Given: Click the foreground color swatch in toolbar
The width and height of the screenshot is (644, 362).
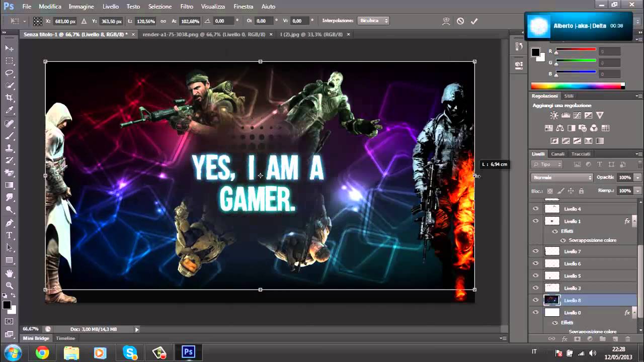Looking at the screenshot, I should click(x=7, y=305).
